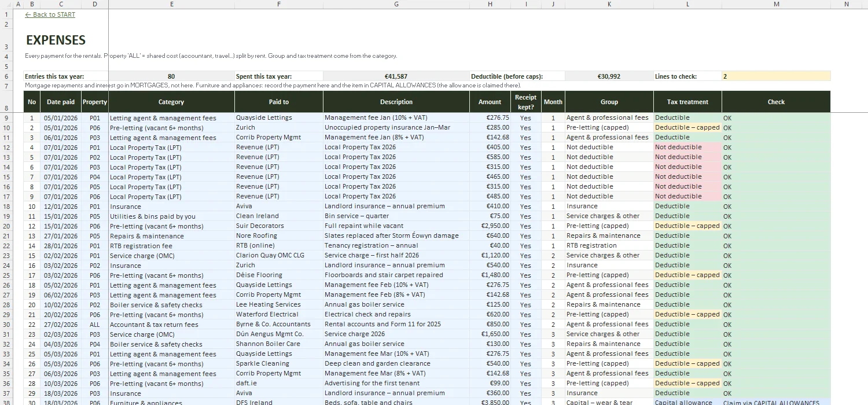This screenshot has height=405, width=868.
Task: Select RTB registration group cell
Action: tap(609, 245)
